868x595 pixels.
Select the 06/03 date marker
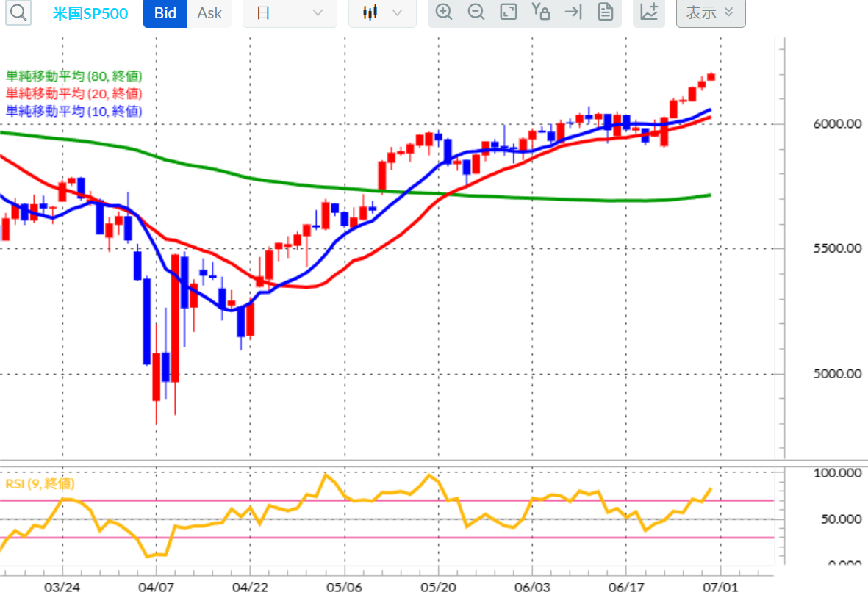pyautogui.click(x=533, y=587)
